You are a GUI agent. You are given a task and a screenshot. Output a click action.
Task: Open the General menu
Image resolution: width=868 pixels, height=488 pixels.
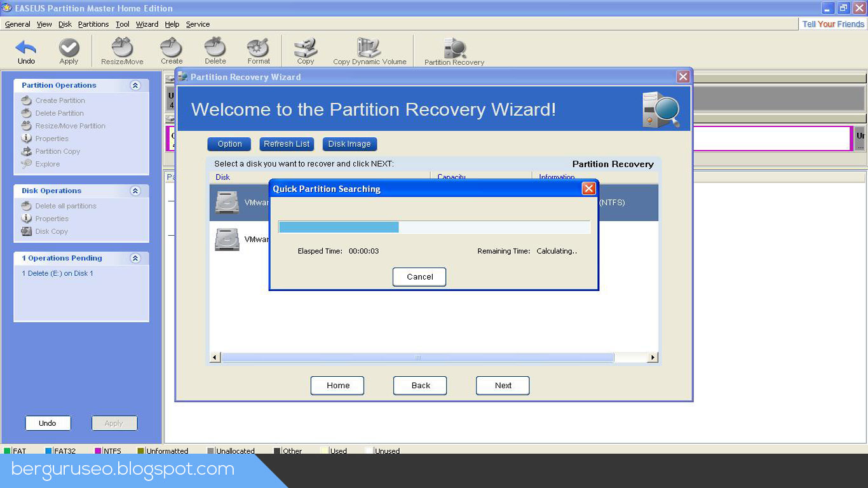point(17,24)
